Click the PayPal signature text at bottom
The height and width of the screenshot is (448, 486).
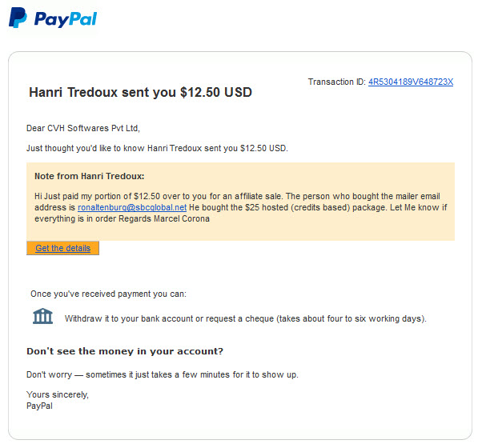tap(39, 406)
